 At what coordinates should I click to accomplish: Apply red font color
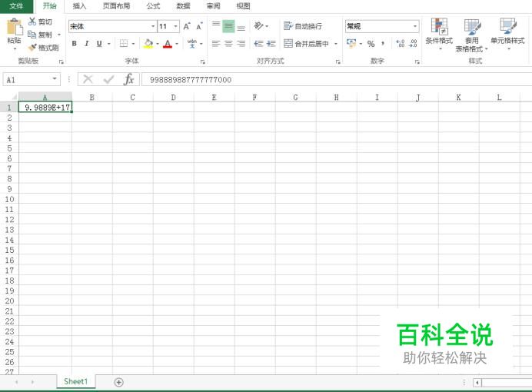(168, 43)
